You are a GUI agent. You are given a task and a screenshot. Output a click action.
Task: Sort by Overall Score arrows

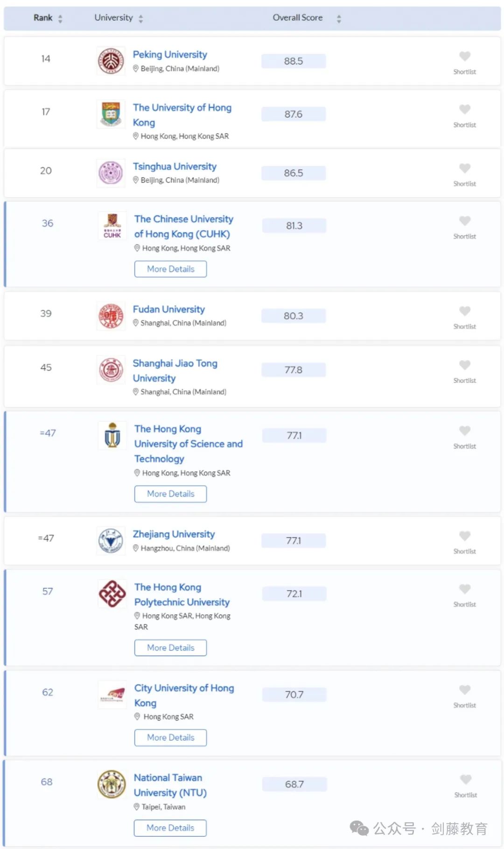point(339,19)
